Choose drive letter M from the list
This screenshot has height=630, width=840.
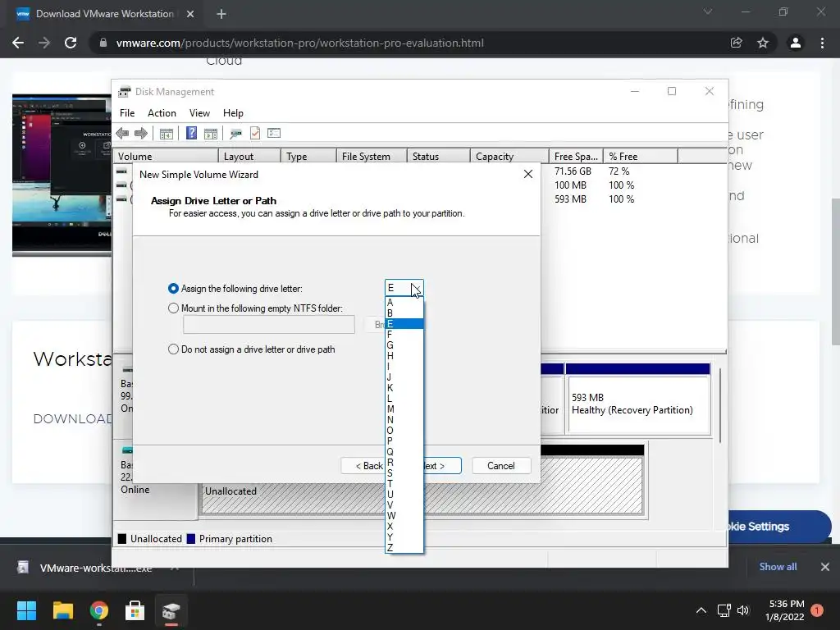tap(404, 409)
